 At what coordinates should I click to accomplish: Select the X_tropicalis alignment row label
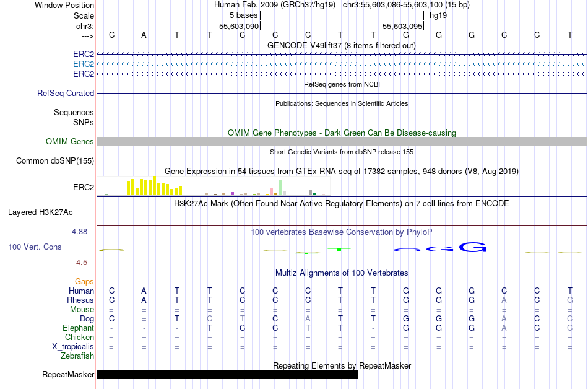73,347
